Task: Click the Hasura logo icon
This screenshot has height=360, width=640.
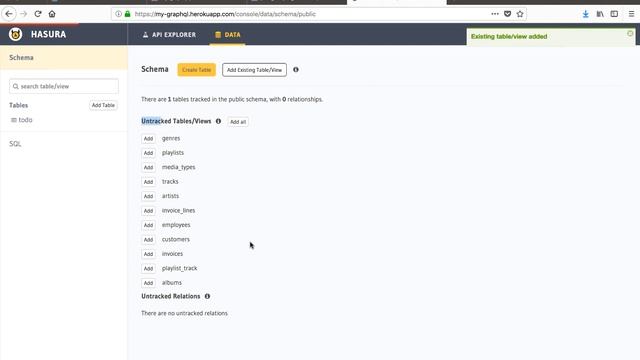Action: pos(16,34)
